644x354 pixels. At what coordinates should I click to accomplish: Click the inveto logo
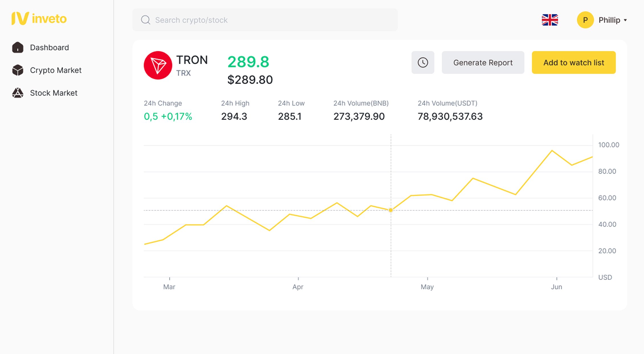pyautogui.click(x=39, y=19)
